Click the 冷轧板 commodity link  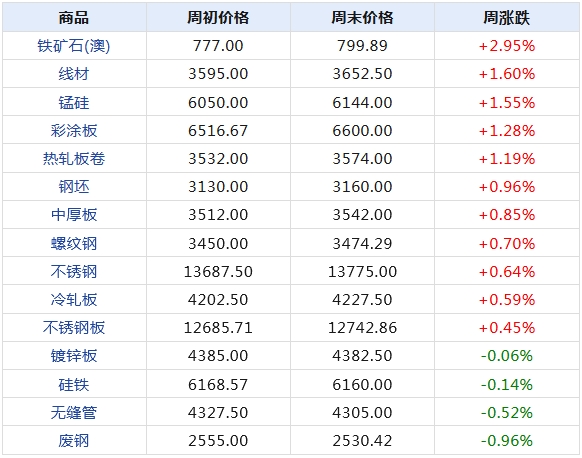pyautogui.click(x=74, y=300)
